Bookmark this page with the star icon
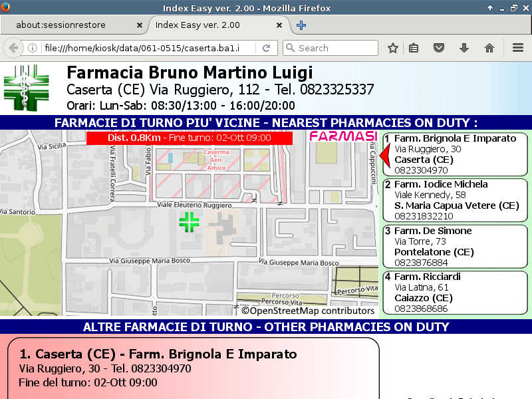The image size is (532, 399). [x=393, y=48]
